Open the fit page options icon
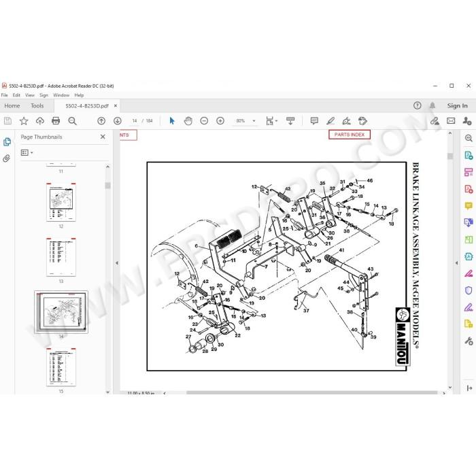Screen dimensions: 476x476 [x=271, y=121]
